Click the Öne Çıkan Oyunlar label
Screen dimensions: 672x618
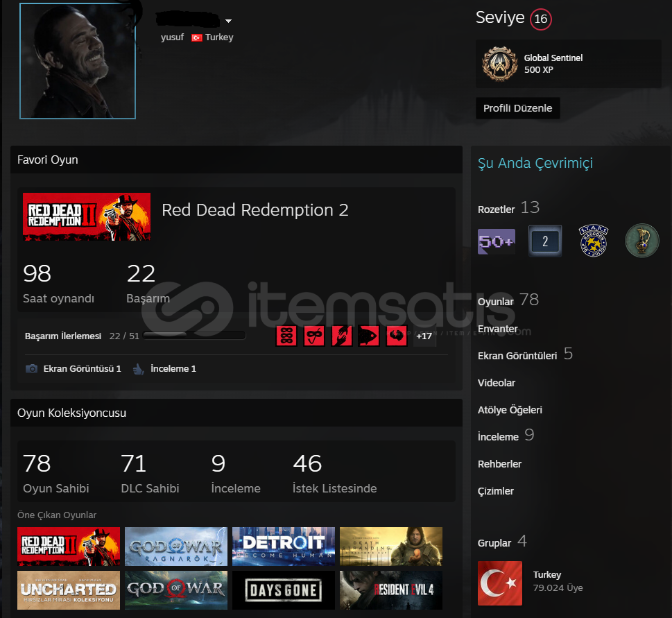tap(57, 515)
